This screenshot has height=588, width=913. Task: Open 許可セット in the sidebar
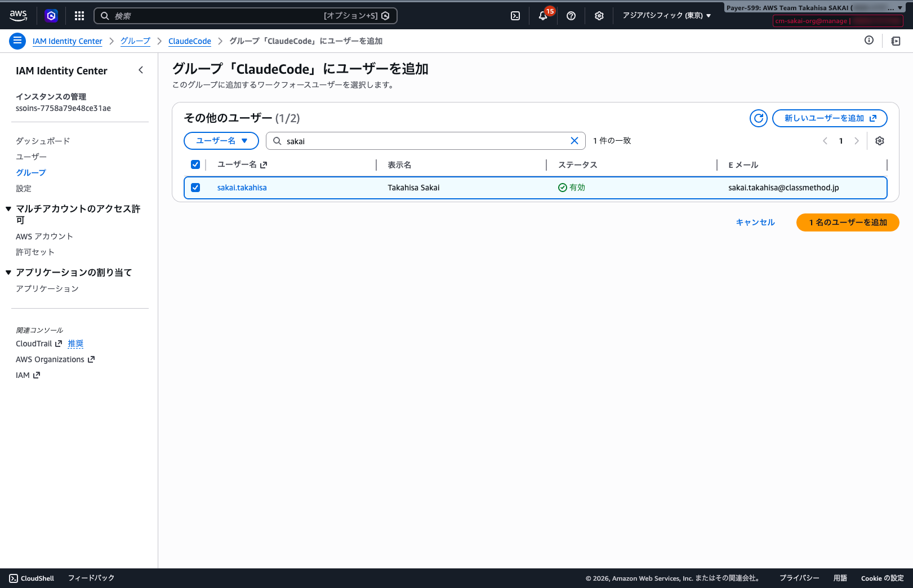click(35, 252)
